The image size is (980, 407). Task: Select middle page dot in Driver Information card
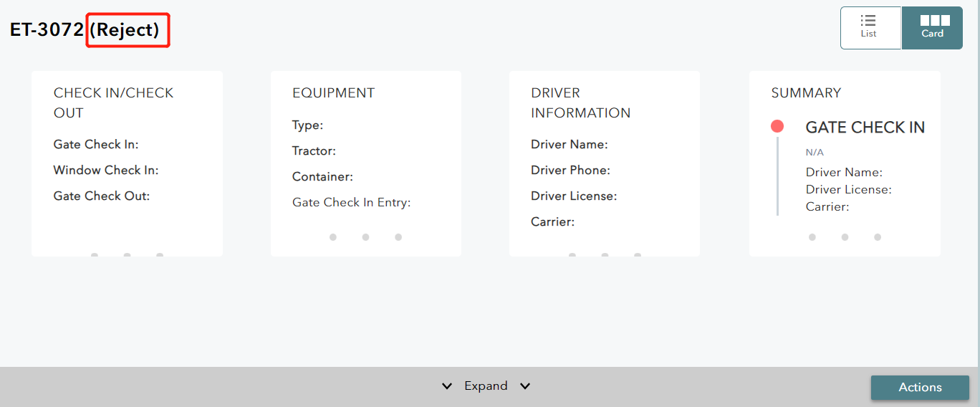pyautogui.click(x=605, y=254)
